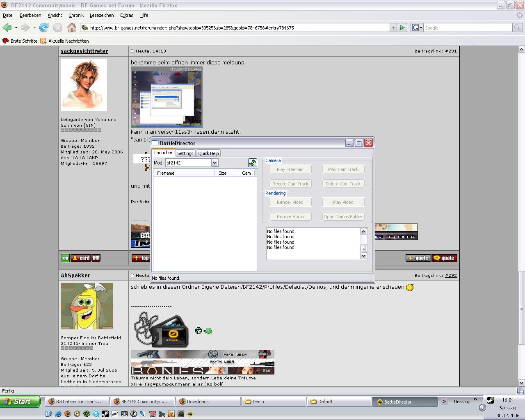525x420 pixels.
Task: Click the +quote multi-quote button
Action: pyautogui.click(x=418, y=258)
